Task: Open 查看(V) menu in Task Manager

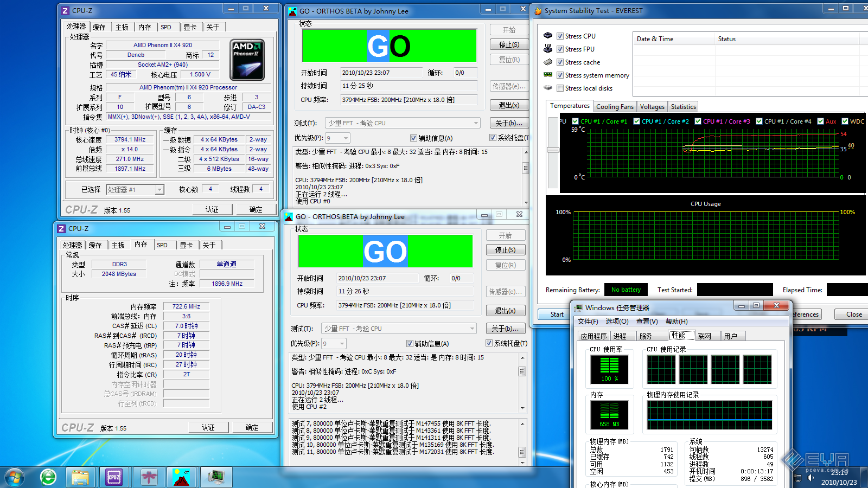Action: pos(647,322)
